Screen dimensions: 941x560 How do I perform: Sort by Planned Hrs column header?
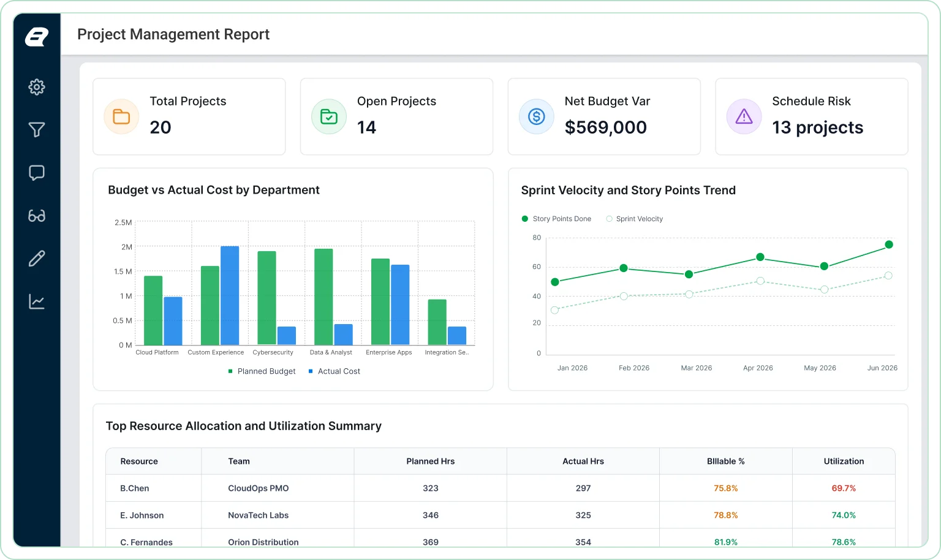(431, 461)
